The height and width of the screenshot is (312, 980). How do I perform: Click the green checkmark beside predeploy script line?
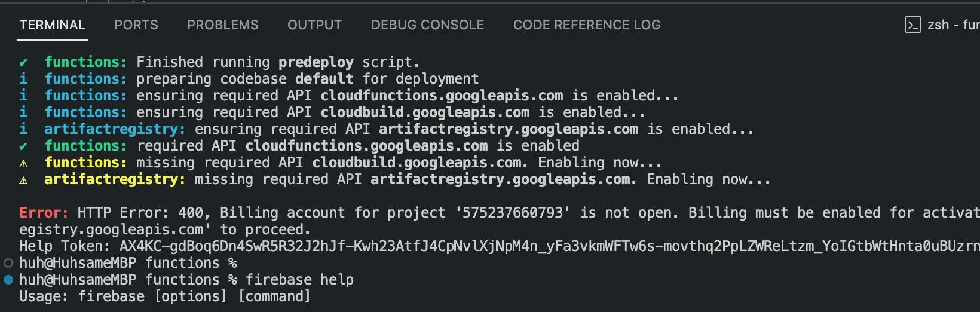click(x=23, y=62)
